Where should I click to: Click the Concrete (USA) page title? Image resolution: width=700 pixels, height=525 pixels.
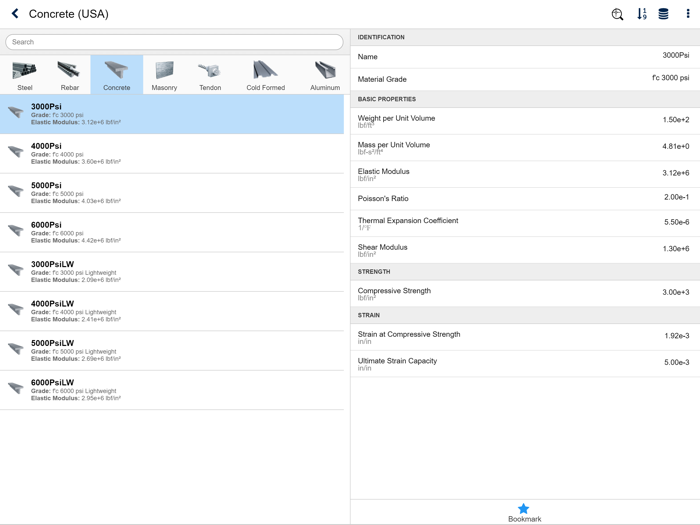tap(68, 14)
